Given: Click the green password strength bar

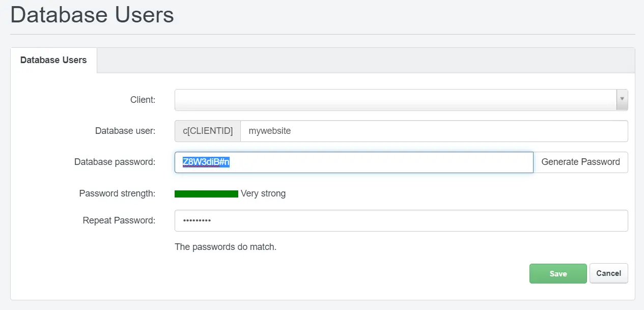Looking at the screenshot, I should pos(206,193).
